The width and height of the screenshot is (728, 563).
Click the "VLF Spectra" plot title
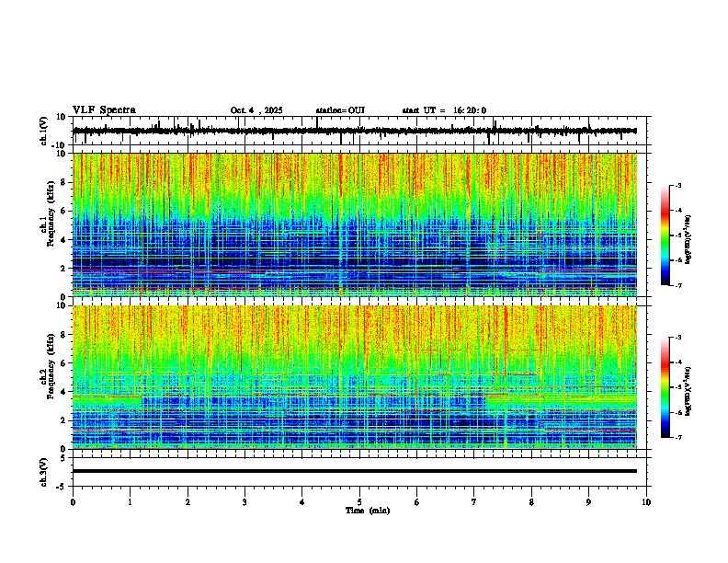(x=104, y=110)
